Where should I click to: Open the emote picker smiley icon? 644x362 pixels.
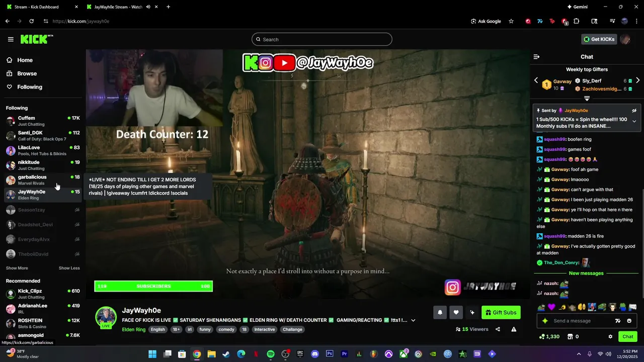pyautogui.click(x=629, y=321)
